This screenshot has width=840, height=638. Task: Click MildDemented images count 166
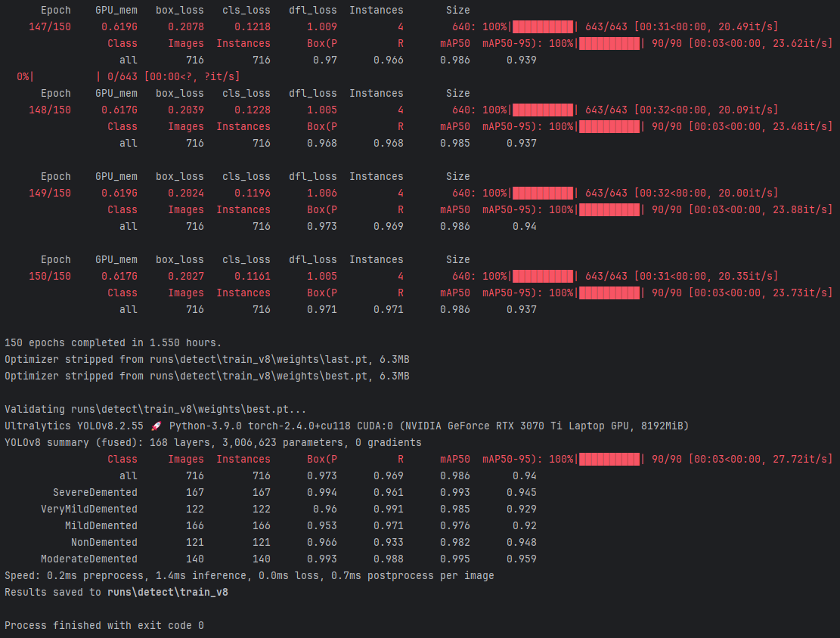pos(195,525)
